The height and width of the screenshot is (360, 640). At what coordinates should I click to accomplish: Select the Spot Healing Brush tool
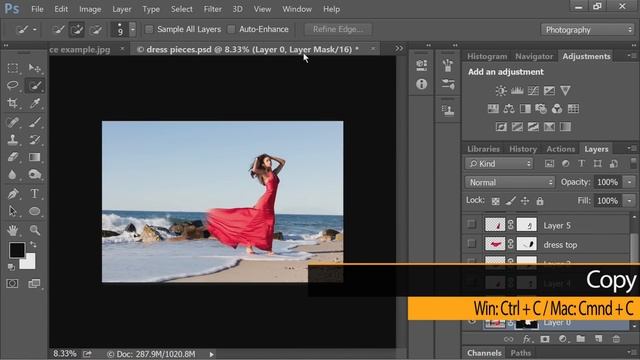[x=13, y=122]
